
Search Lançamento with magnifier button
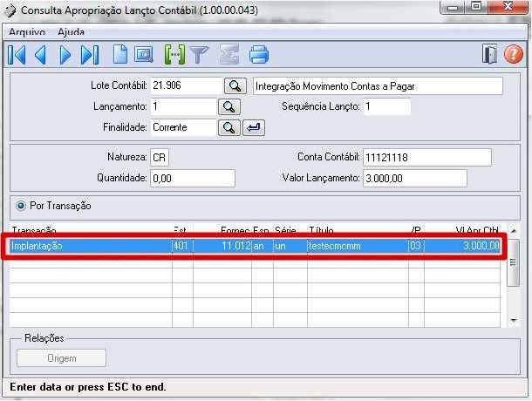click(x=229, y=107)
